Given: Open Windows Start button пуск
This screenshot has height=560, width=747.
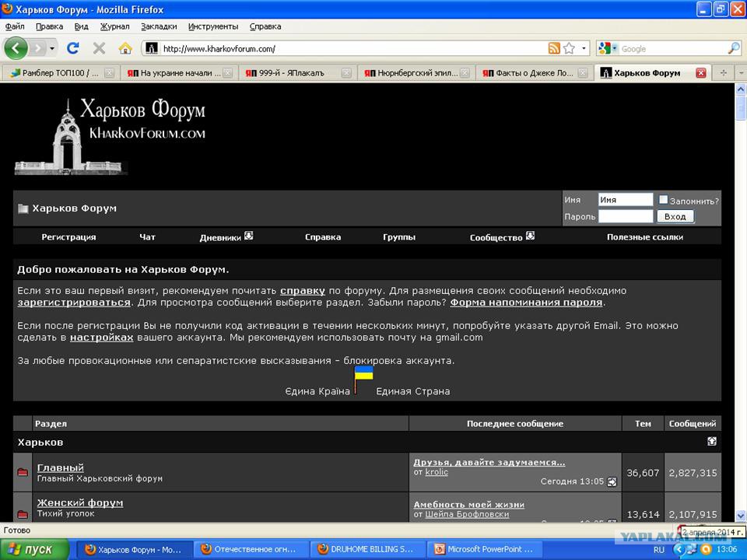Looking at the screenshot, I should pyautogui.click(x=34, y=550).
